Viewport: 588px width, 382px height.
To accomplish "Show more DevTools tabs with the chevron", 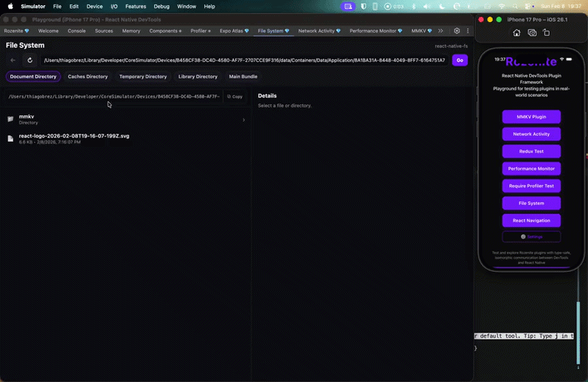I will pyautogui.click(x=441, y=32).
